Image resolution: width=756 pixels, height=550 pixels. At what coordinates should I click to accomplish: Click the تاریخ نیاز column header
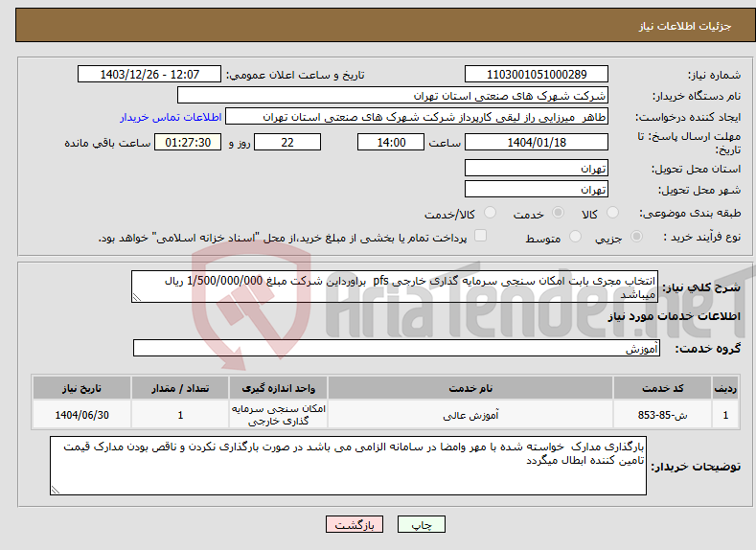pyautogui.click(x=81, y=388)
